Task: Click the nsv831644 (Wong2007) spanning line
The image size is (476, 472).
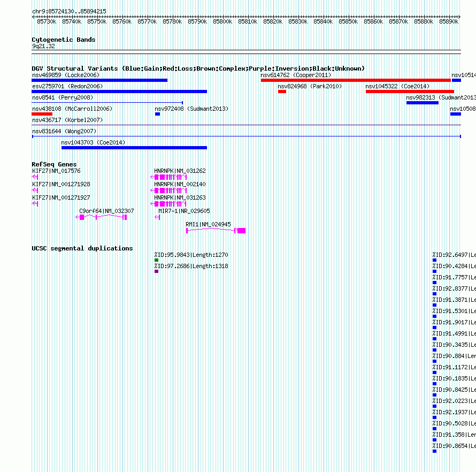Action: tap(246, 136)
